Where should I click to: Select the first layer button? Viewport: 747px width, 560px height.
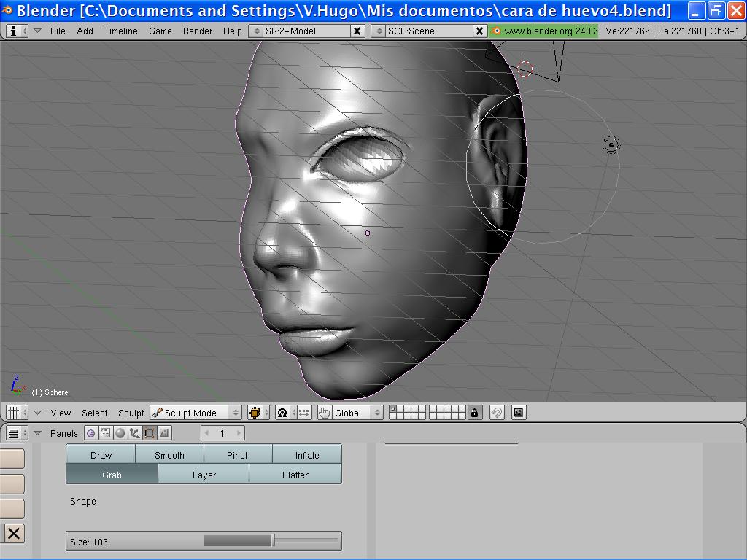click(x=393, y=408)
